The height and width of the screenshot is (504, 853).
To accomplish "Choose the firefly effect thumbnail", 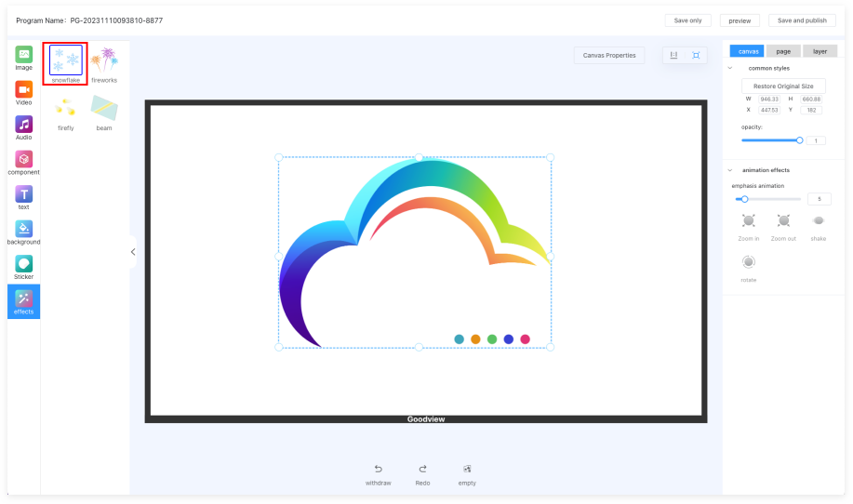I will [x=66, y=108].
